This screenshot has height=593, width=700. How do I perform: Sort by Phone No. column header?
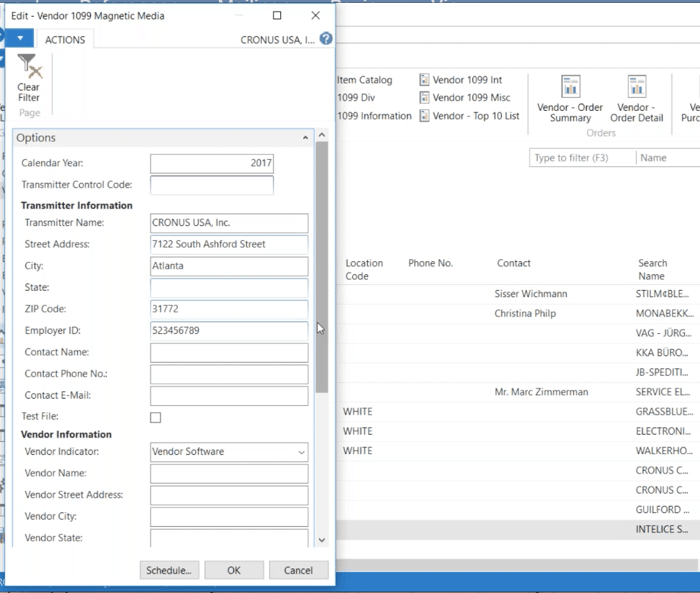point(431,263)
